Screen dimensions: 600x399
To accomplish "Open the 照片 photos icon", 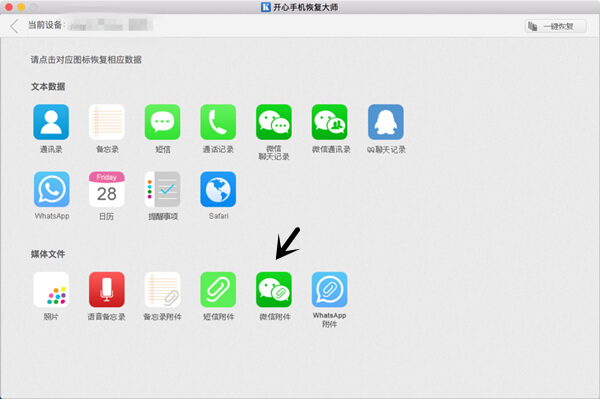I will (51, 290).
